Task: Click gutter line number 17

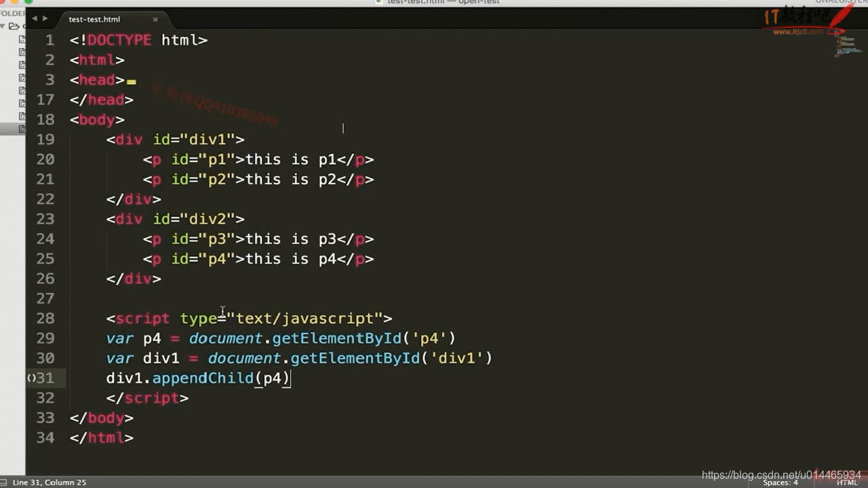Action: coord(45,100)
